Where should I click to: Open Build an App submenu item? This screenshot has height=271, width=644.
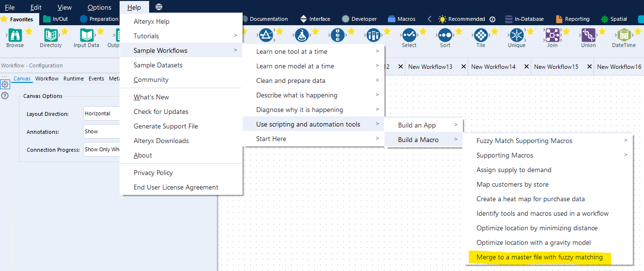(x=424, y=125)
